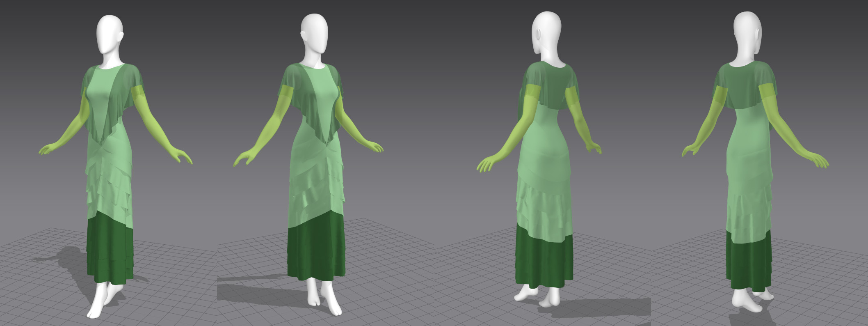Viewport: 868px width, 326px height.
Task: Select the rightmost back-view mannequin's capelet
Action: click(745, 85)
